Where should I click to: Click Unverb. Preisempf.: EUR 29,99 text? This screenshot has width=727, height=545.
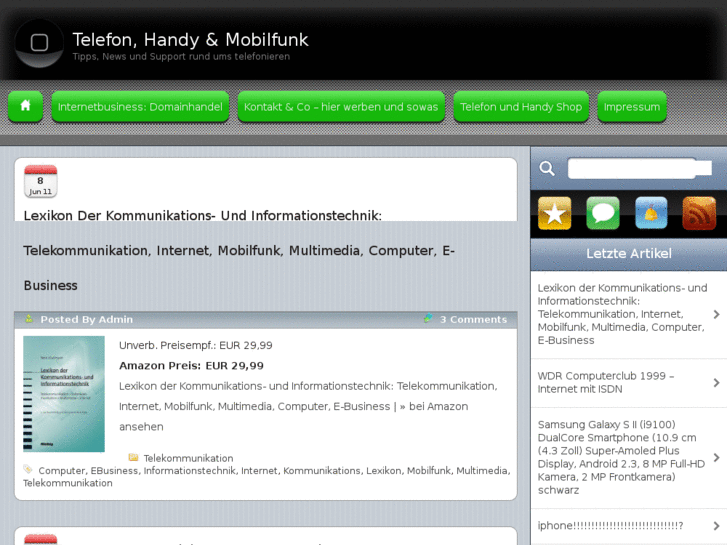point(196,346)
